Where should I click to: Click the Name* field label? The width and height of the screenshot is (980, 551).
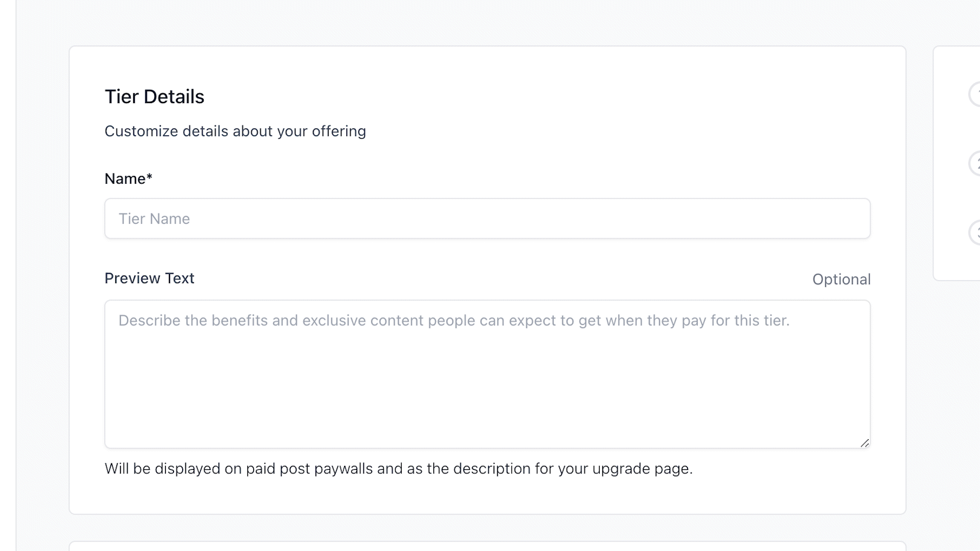tap(125, 179)
